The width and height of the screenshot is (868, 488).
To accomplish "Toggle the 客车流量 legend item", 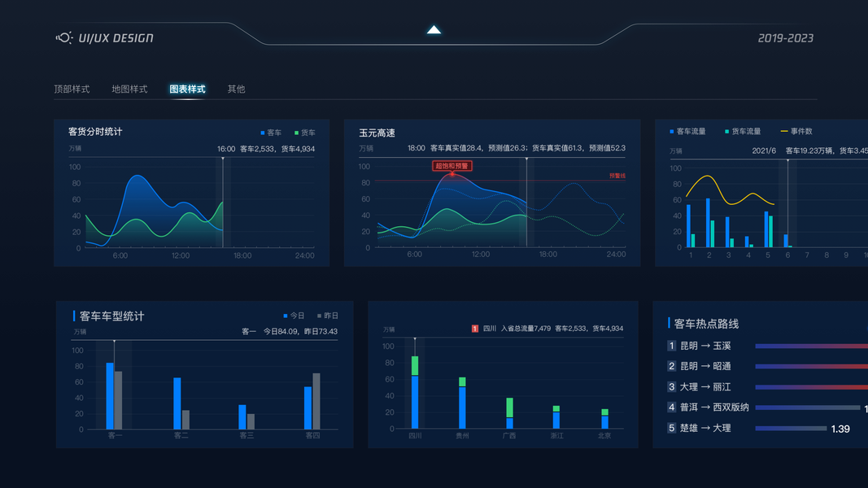I will (687, 131).
